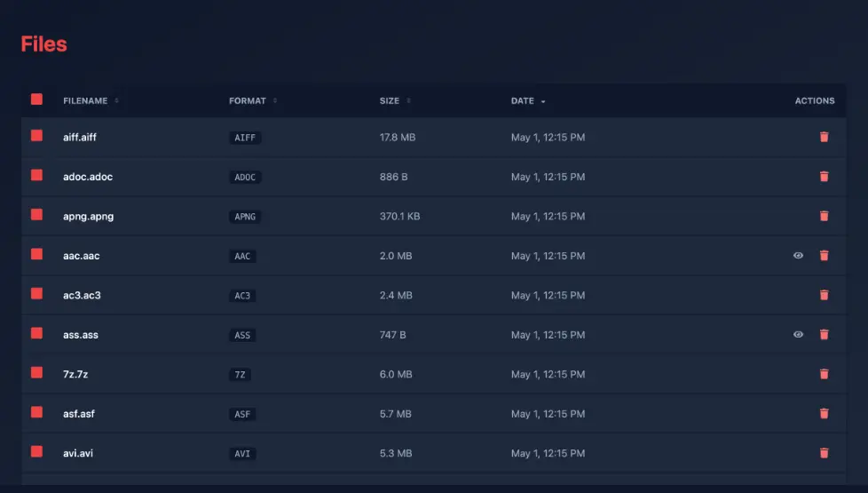The height and width of the screenshot is (493, 868).
Task: Select the ass.ass filename
Action: coord(80,335)
